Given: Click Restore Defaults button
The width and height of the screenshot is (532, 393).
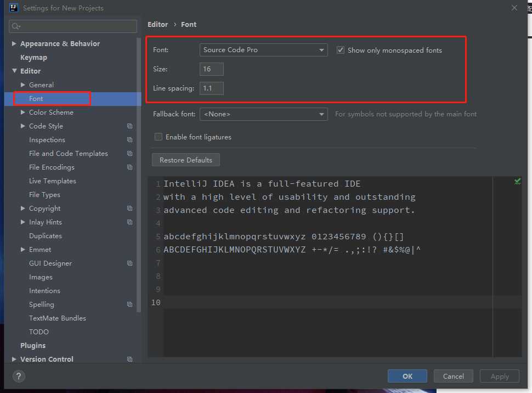Looking at the screenshot, I should coord(185,160).
